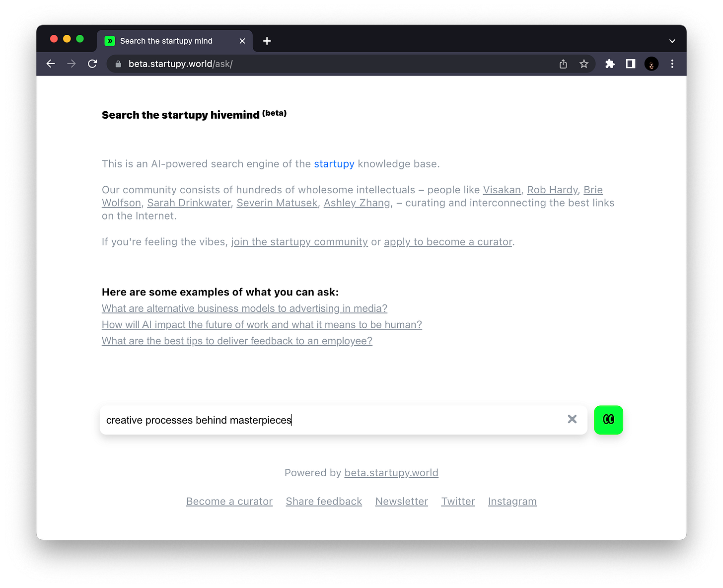The height and width of the screenshot is (588, 723).
Task: Clear the search field with the X icon
Action: [572, 419]
